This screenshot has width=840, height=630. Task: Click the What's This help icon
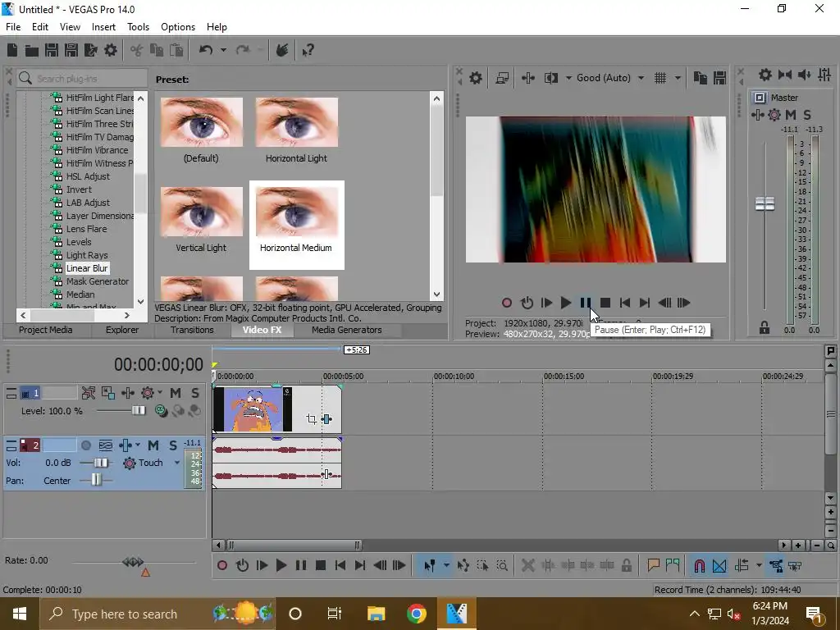pyautogui.click(x=308, y=50)
